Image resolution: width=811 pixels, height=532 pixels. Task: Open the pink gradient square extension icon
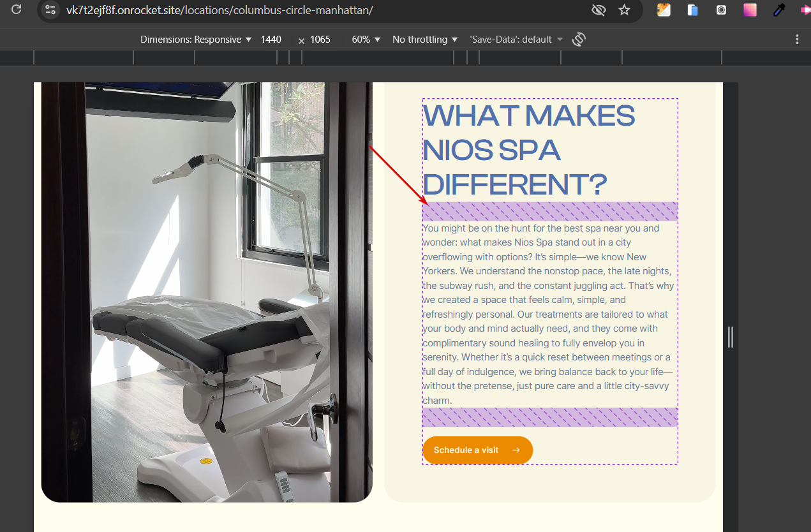click(750, 10)
